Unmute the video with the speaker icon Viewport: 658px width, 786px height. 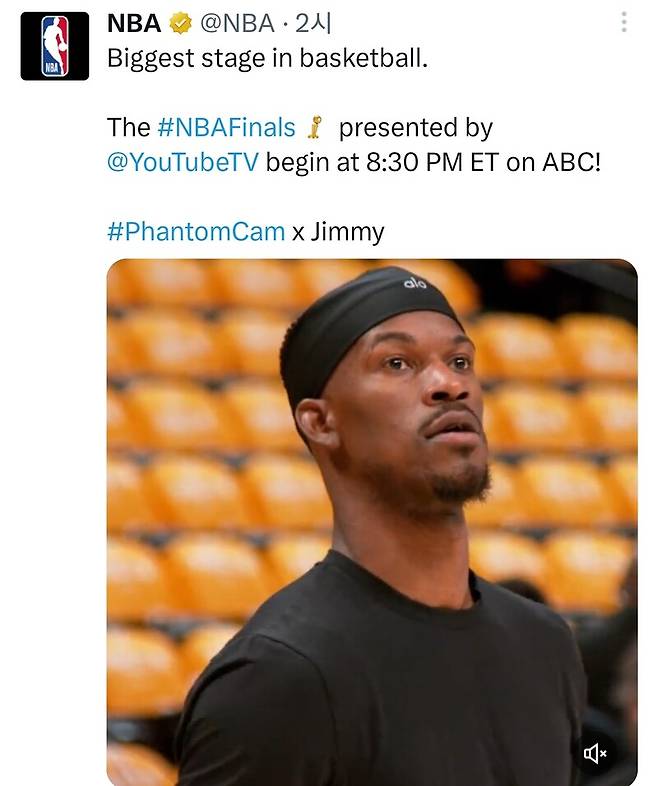(x=595, y=753)
